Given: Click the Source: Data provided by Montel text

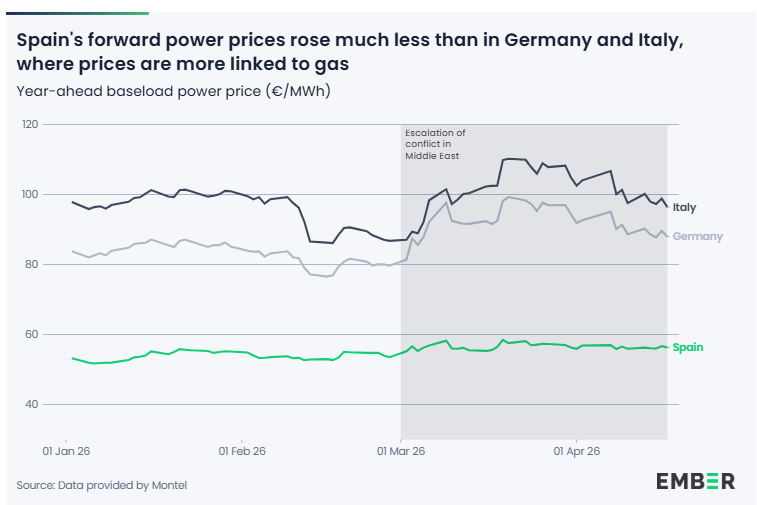Looking at the screenshot, I should pos(101,485).
